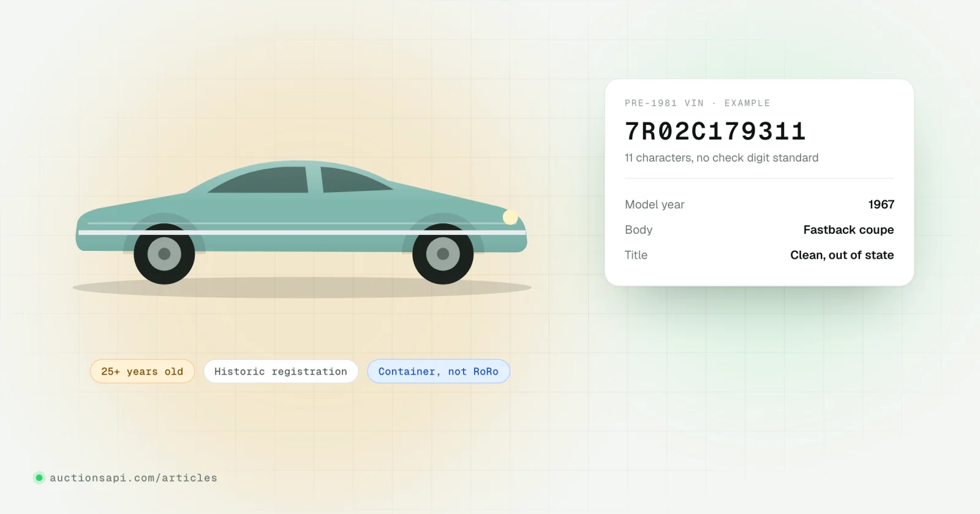Click the "Title" label
This screenshot has width=980, height=514.
(636, 255)
